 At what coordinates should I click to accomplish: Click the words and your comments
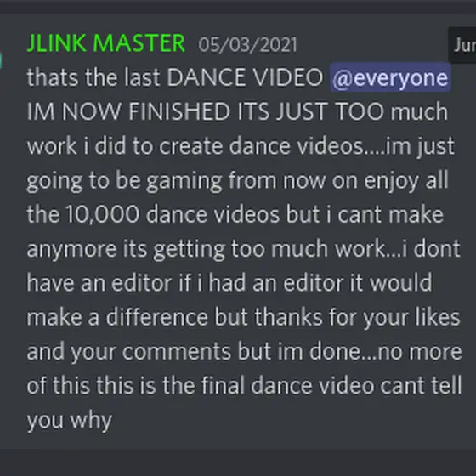pyautogui.click(x=129, y=352)
